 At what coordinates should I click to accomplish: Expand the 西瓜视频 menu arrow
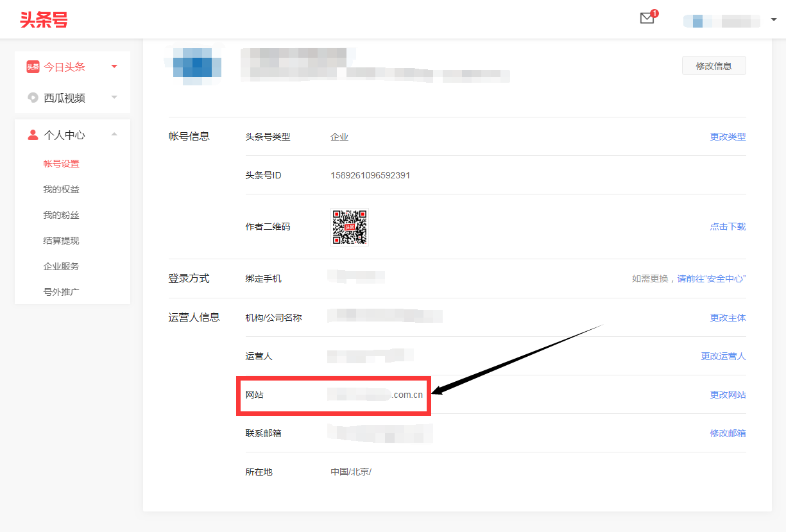[114, 98]
